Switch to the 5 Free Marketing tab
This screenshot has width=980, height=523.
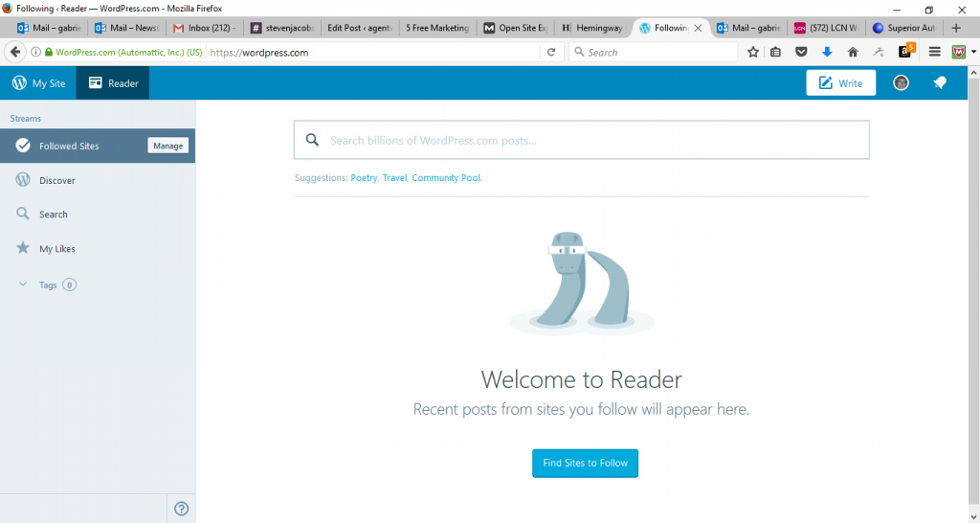tap(437, 28)
